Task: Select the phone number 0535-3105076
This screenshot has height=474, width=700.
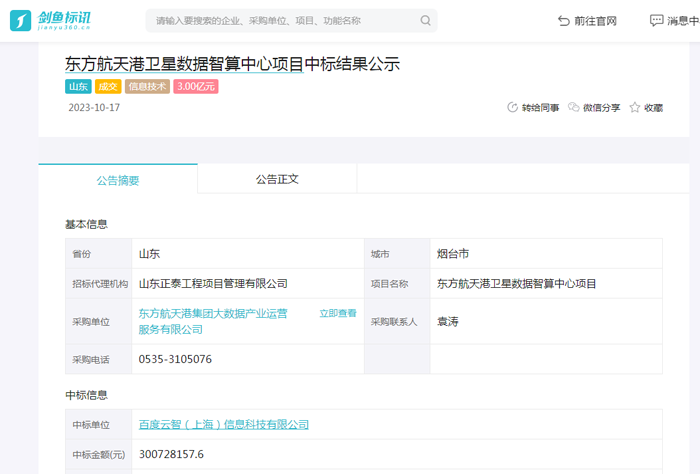Action: [175, 359]
